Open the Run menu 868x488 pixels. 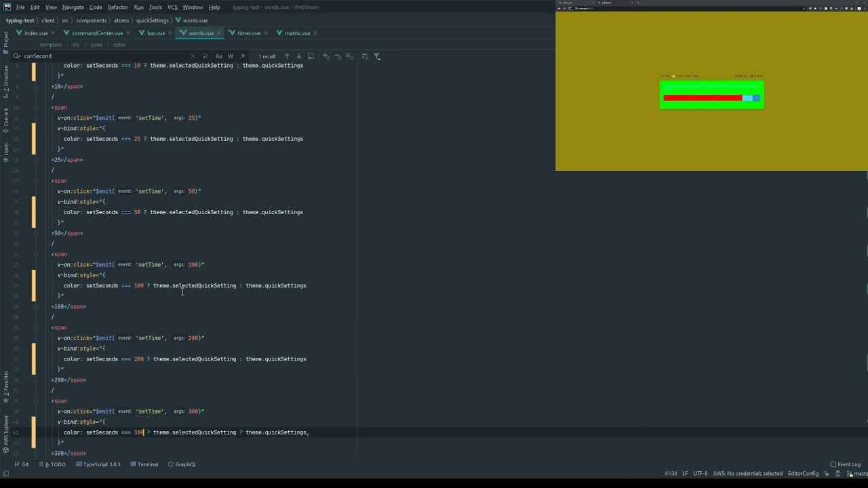(138, 7)
